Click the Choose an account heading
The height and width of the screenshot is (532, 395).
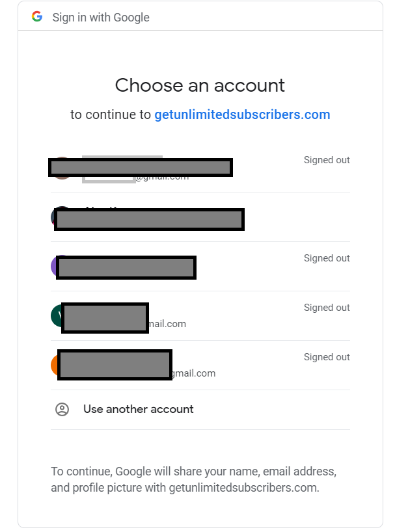200,85
